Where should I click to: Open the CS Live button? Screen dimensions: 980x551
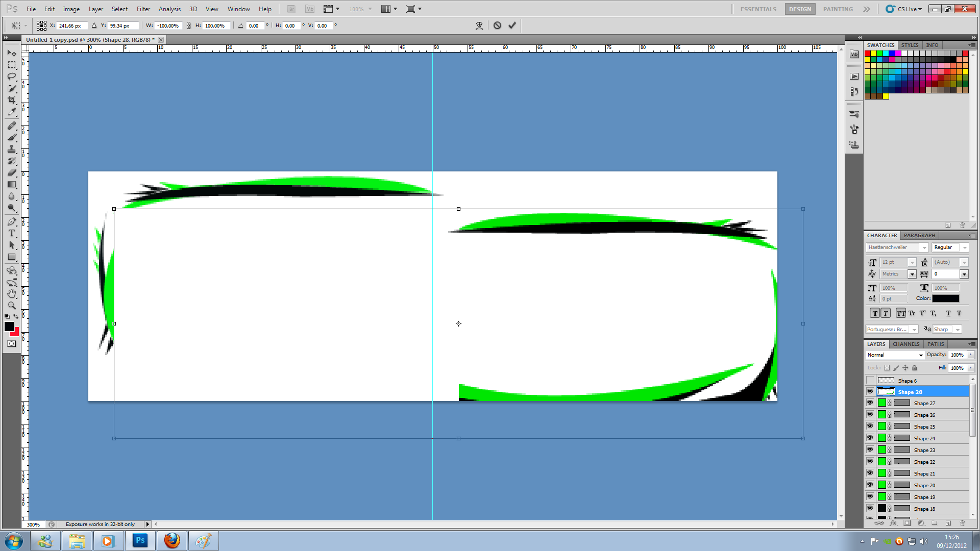(x=904, y=9)
